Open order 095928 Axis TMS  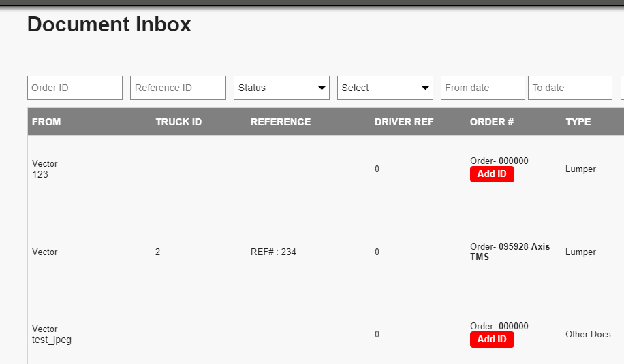point(510,252)
